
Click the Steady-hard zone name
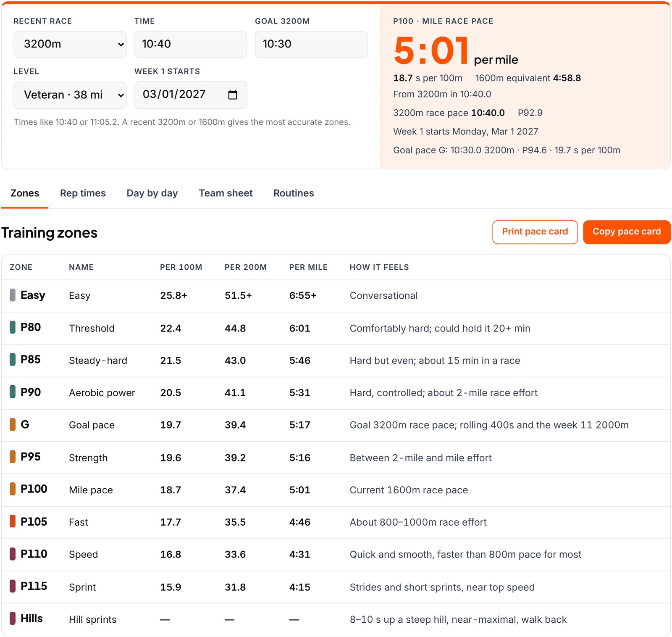click(98, 361)
